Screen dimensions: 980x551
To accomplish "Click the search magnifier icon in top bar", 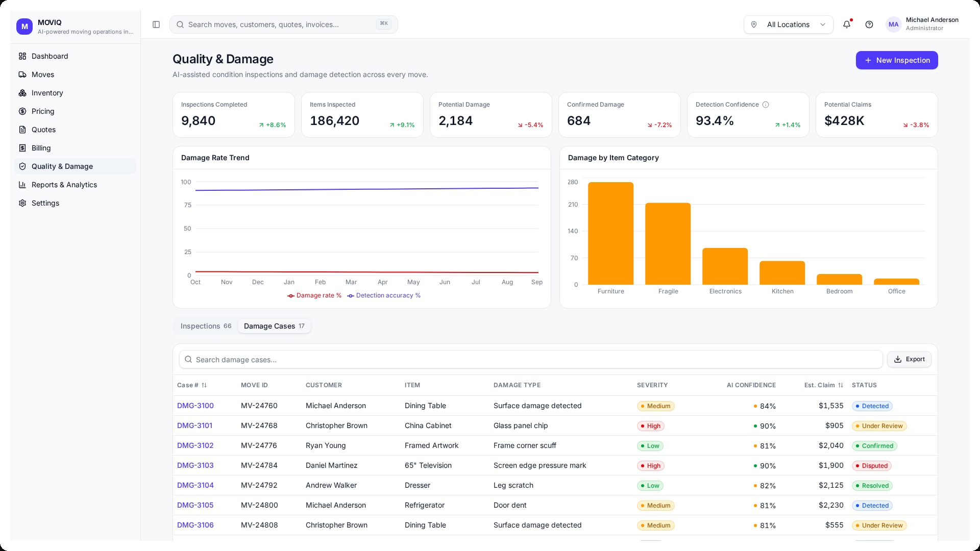I will pos(180,24).
